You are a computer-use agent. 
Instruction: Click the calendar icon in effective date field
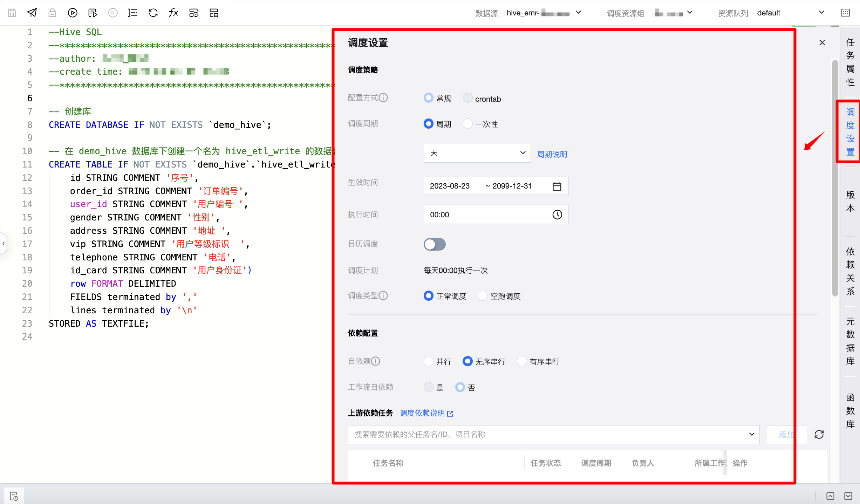(557, 186)
